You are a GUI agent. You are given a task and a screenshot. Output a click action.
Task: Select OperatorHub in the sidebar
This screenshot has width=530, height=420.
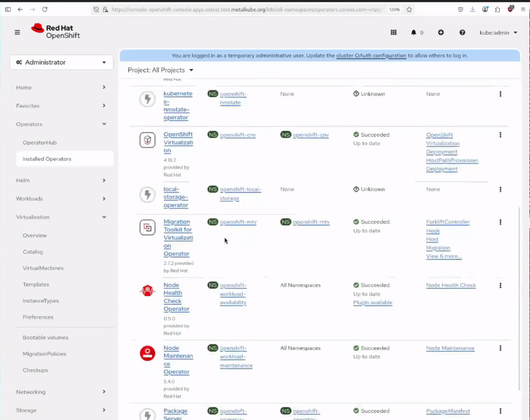(x=40, y=142)
